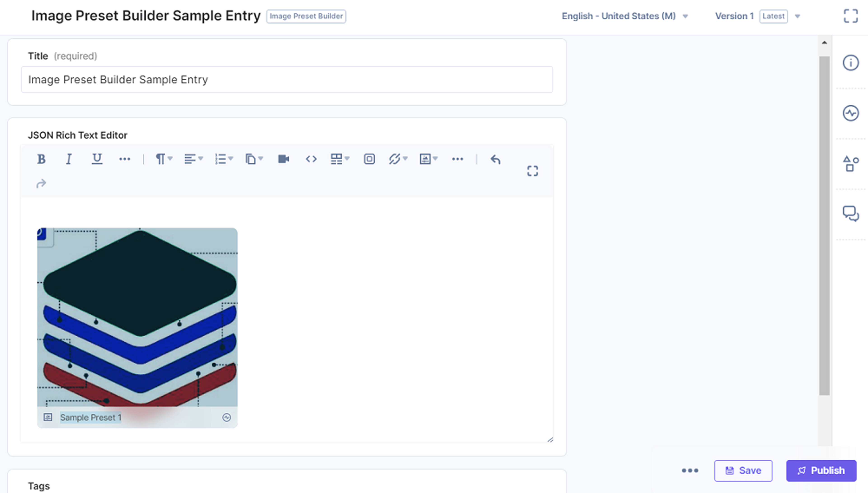This screenshot has width=868, height=493.
Task: Publish the entry
Action: coord(821,471)
